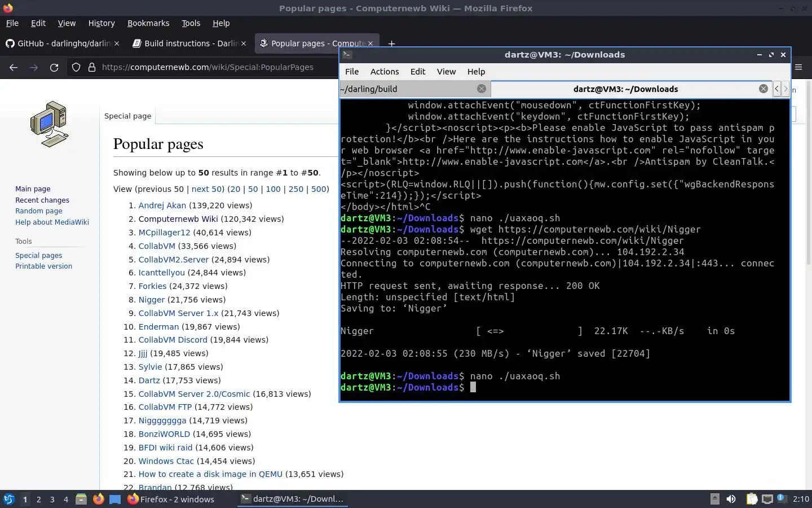Click the network status tray icon

click(767, 499)
